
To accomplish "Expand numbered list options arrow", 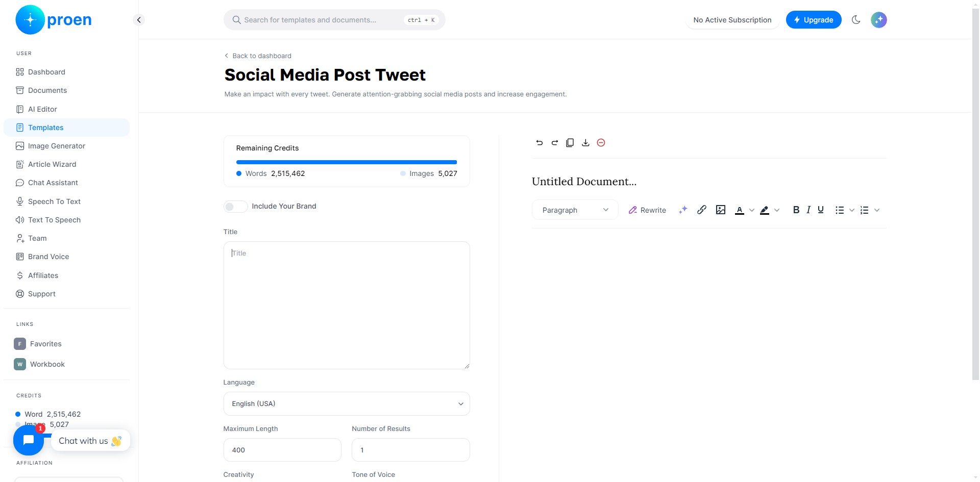I will pos(877,210).
